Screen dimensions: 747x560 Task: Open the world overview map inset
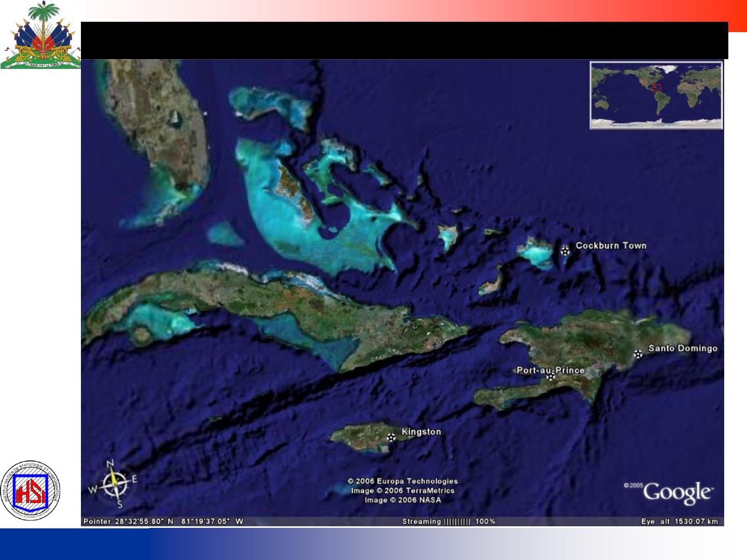(656, 95)
